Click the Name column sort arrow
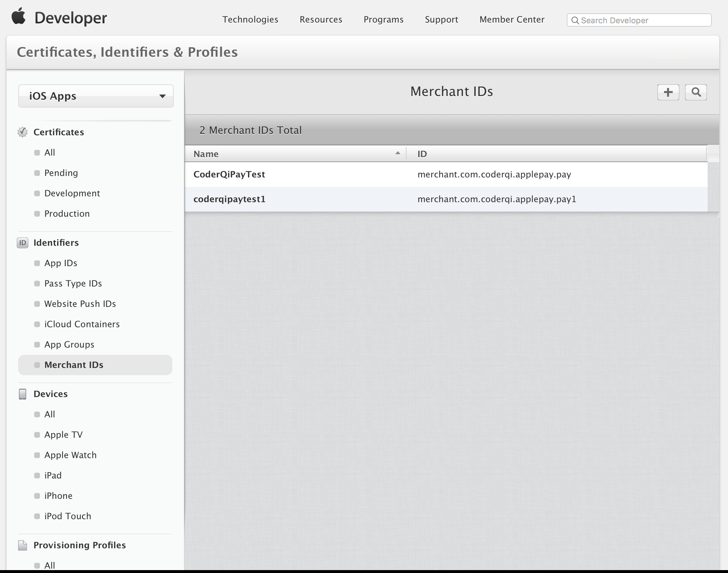 point(397,153)
